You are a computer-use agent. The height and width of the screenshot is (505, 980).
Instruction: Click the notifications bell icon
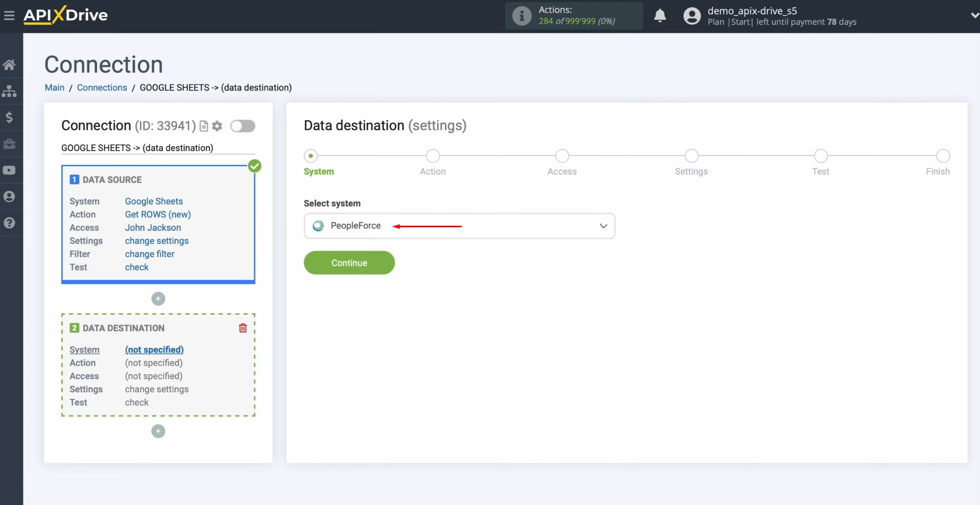point(660,16)
